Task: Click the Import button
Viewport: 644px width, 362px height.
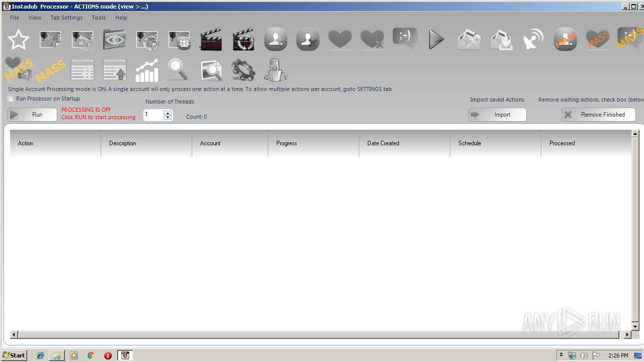Action: (497, 115)
